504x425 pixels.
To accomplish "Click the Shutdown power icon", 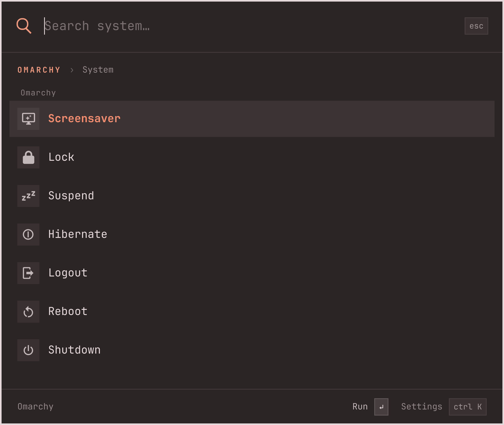I will 28,350.
